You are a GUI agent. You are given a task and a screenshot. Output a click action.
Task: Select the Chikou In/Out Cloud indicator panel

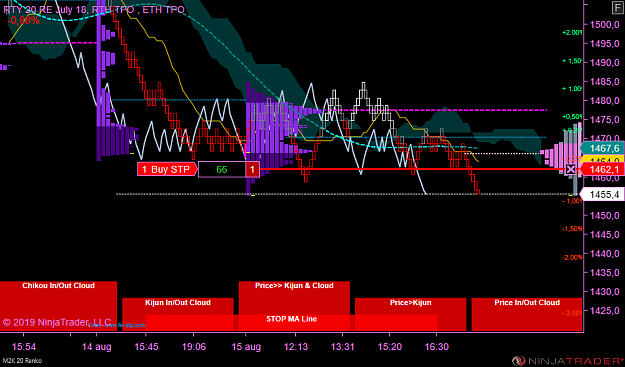coord(59,306)
